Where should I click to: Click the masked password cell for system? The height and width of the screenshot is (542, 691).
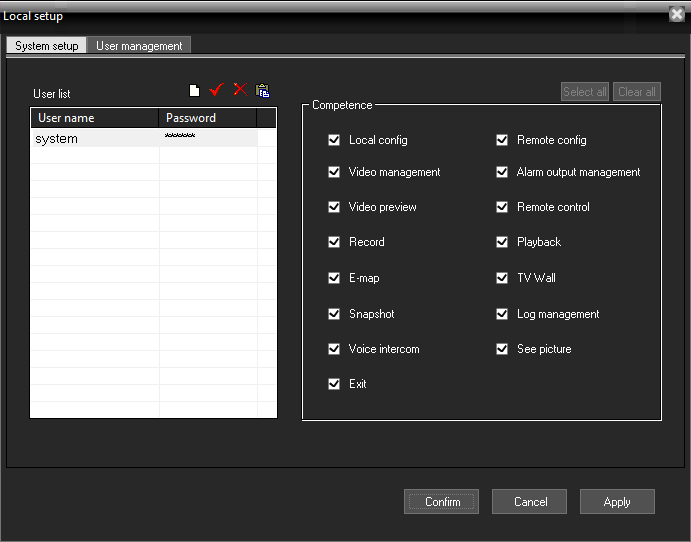[208, 138]
